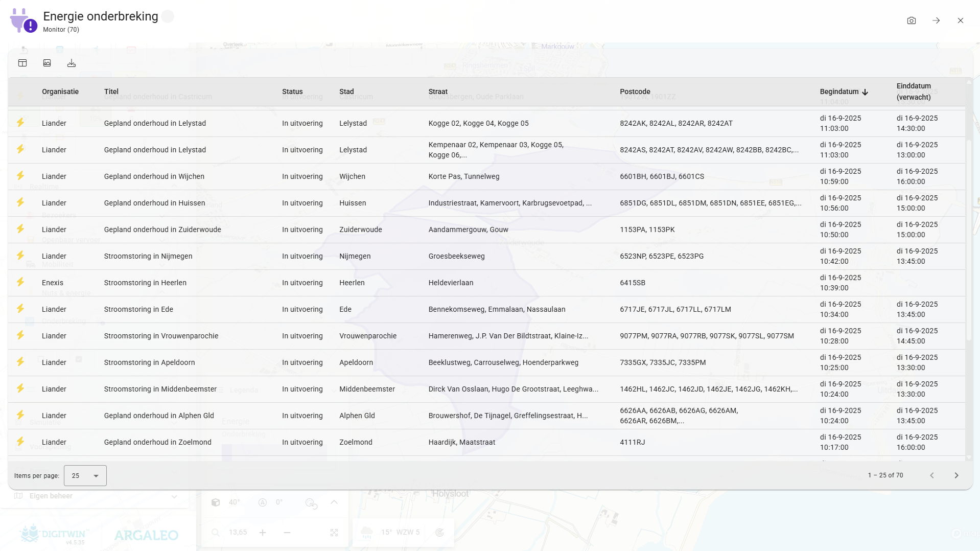Image resolution: width=980 pixels, height=551 pixels.
Task: Take a snapshot with the camera icon
Action: tap(911, 20)
